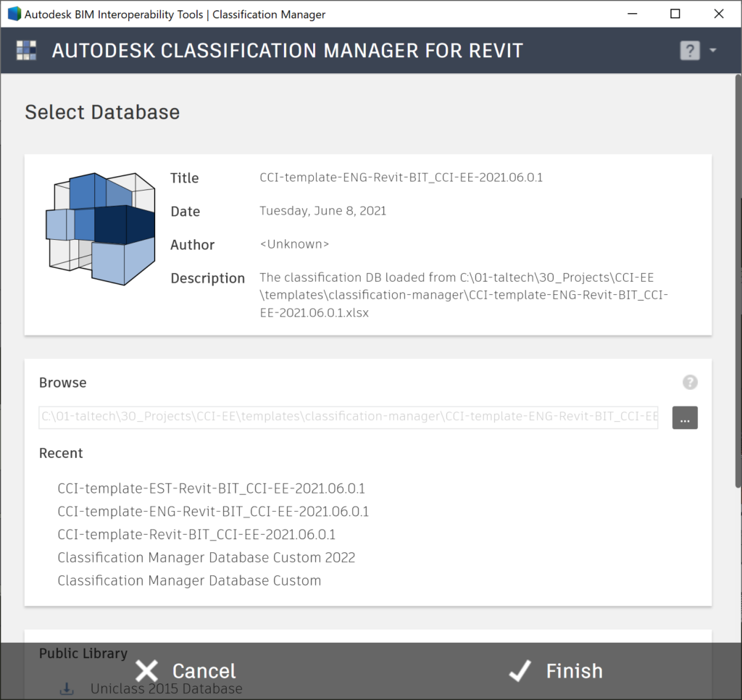Image resolution: width=742 pixels, height=700 pixels.
Task: Click the Browse section help icon
Action: point(690,383)
